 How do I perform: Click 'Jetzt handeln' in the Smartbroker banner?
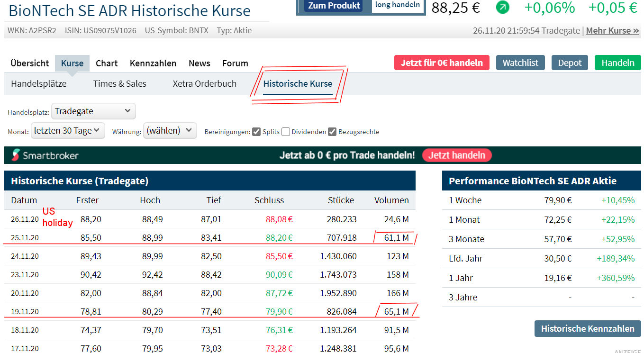(456, 155)
